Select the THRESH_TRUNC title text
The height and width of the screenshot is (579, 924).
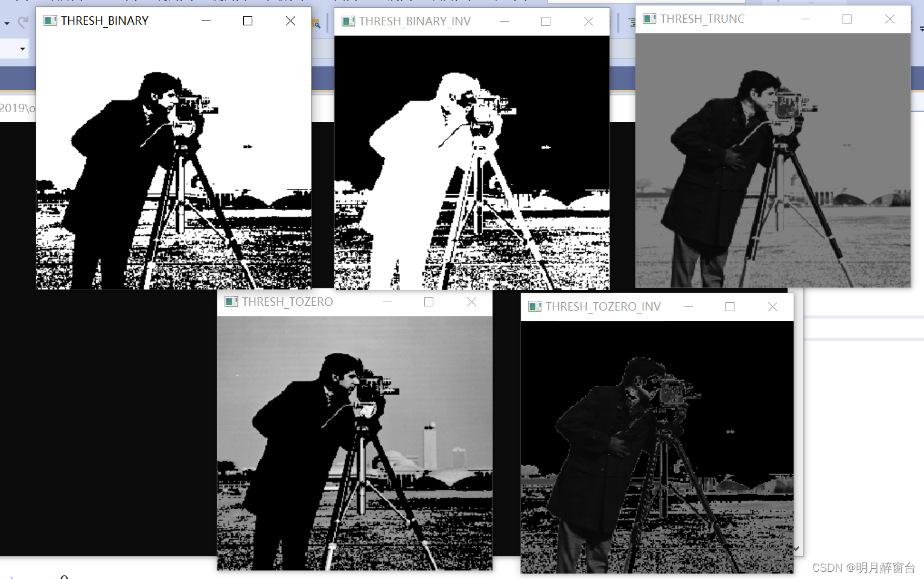703,19
